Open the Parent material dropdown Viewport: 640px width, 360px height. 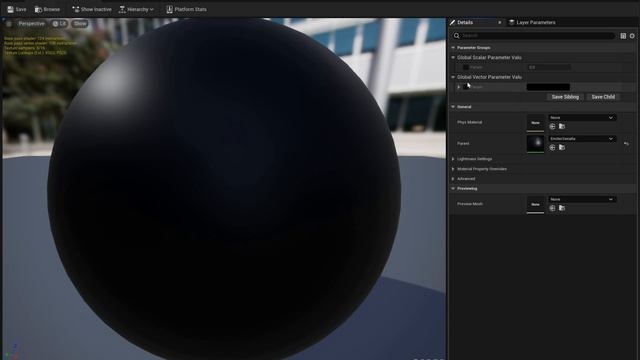click(582, 139)
